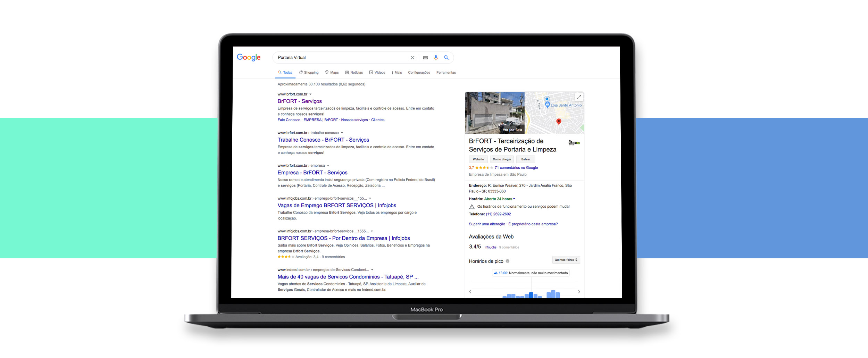
Task: Click the 13:00 busy-time info tooltip
Action: (531, 273)
